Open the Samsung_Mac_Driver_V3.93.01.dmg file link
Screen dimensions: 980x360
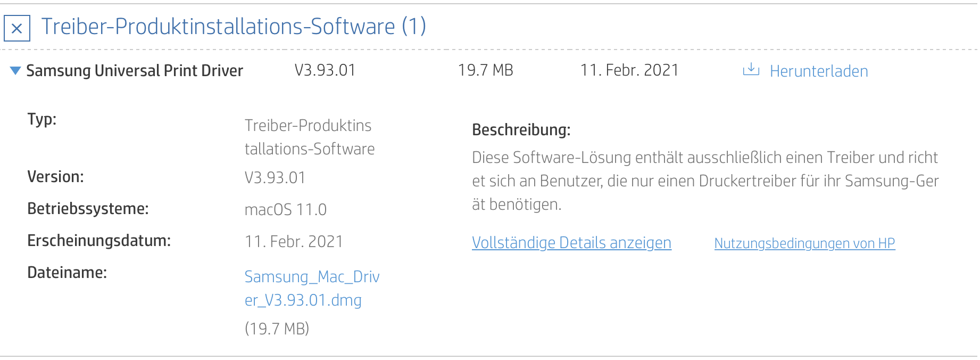311,288
